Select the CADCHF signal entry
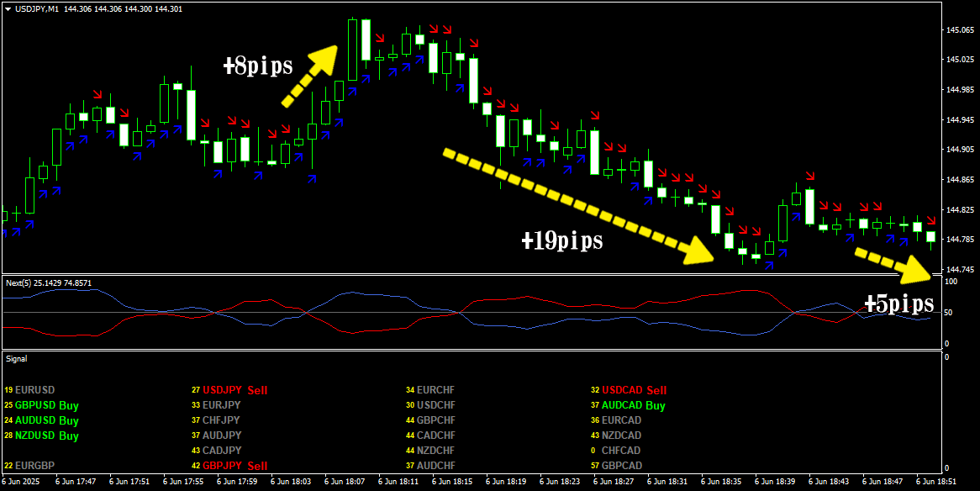The height and width of the screenshot is (491, 980). 430,436
